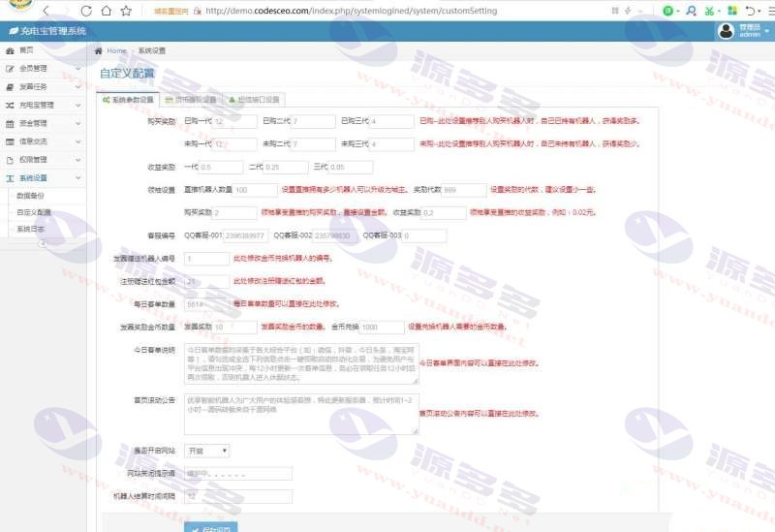This screenshot has width=775, height=532.
Task: Click the calendar icon beside 资金管理
Action: [10, 124]
